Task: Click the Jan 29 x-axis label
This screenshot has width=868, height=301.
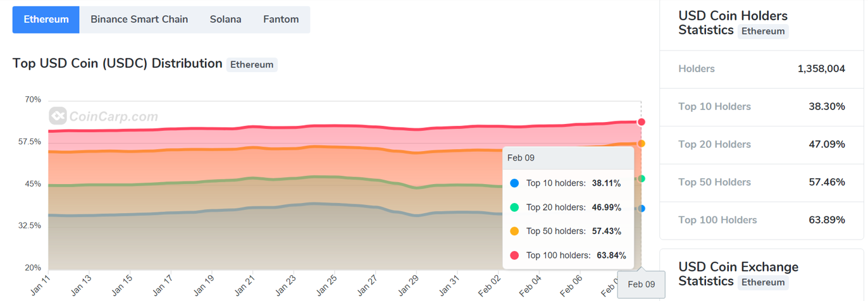Action: [409, 286]
